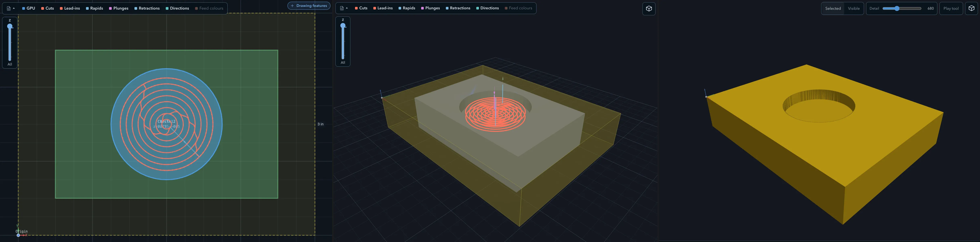
Task: Enable Feed colours in 3D toolpath view
Action: 519,8
